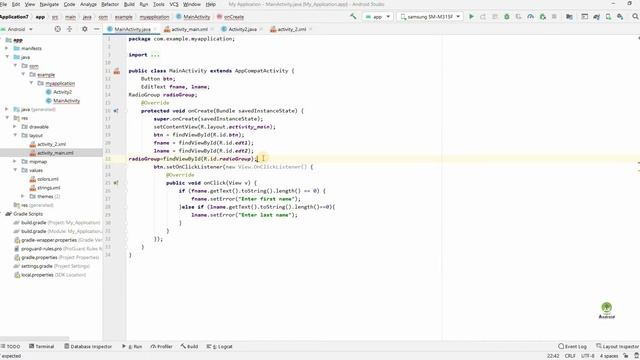
Task: Open the Event Log panel
Action: click(x=572, y=347)
